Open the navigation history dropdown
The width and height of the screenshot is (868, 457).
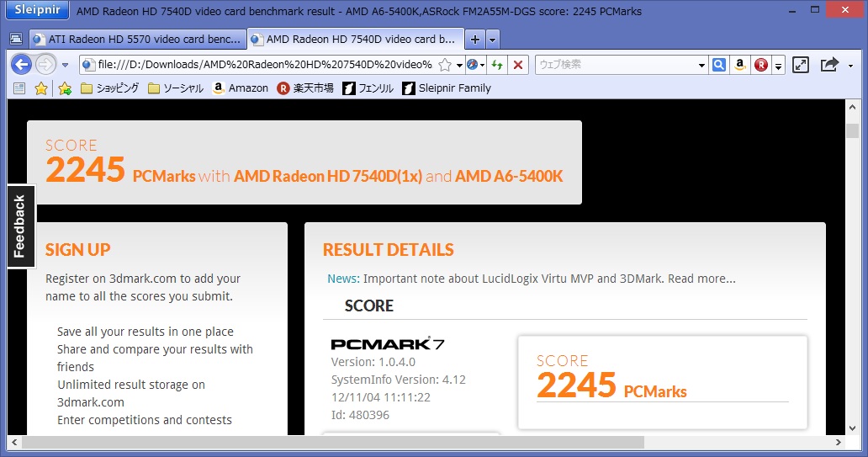(65, 65)
